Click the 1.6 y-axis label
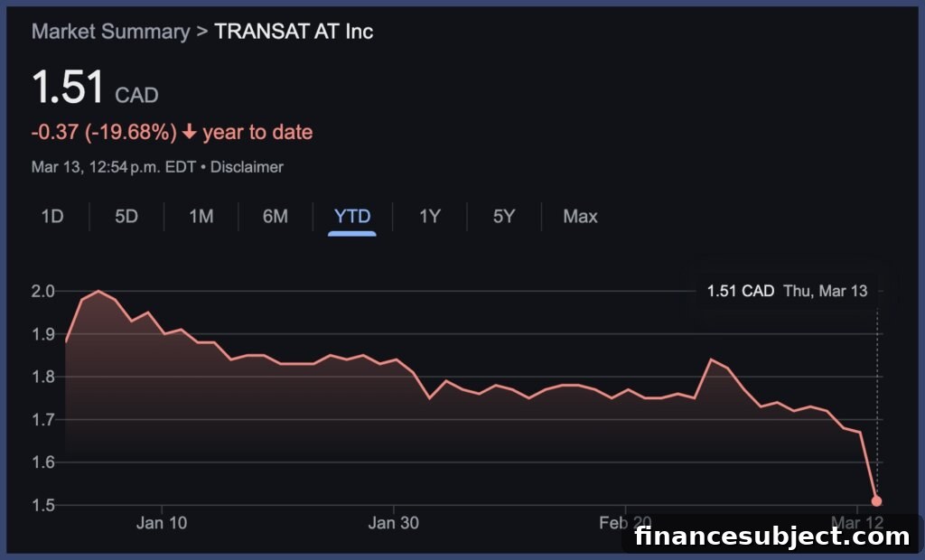 click(x=42, y=462)
